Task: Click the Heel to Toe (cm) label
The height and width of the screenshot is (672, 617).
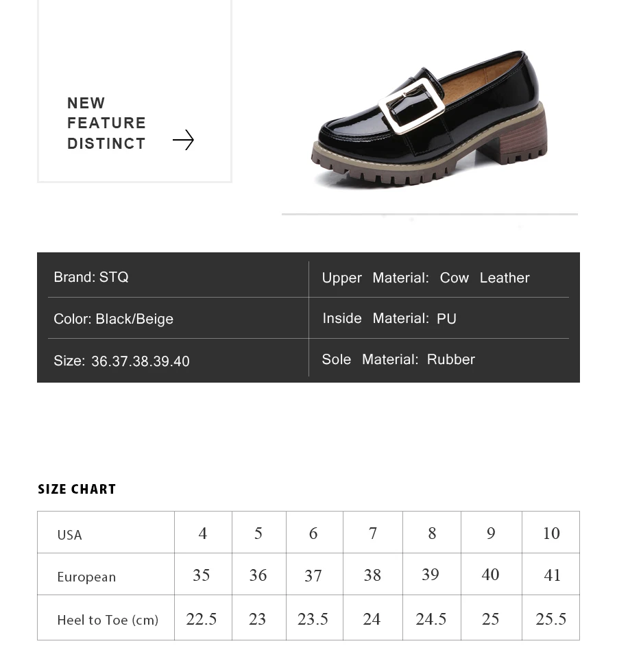Action: [108, 620]
